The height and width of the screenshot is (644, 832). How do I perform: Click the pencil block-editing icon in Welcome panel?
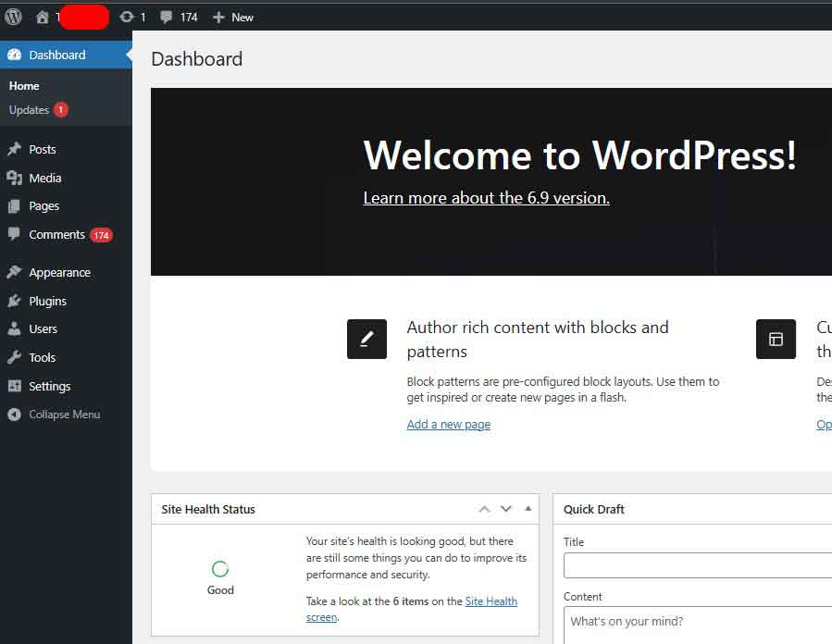tap(366, 339)
